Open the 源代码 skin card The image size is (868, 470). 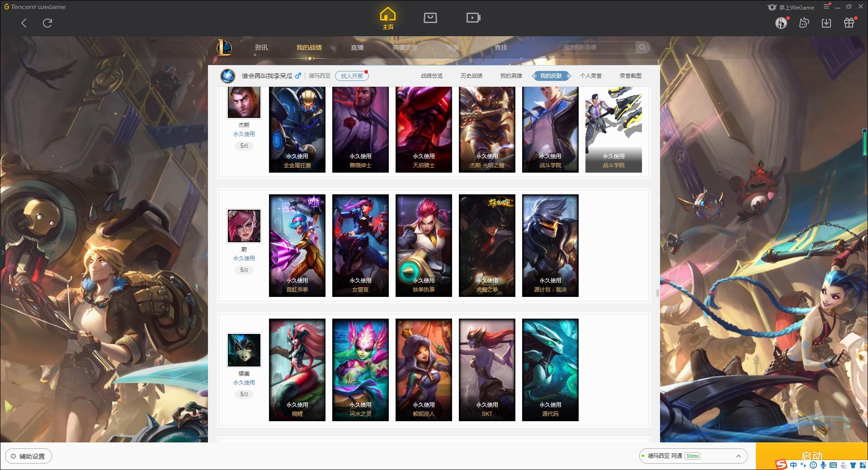(550, 370)
